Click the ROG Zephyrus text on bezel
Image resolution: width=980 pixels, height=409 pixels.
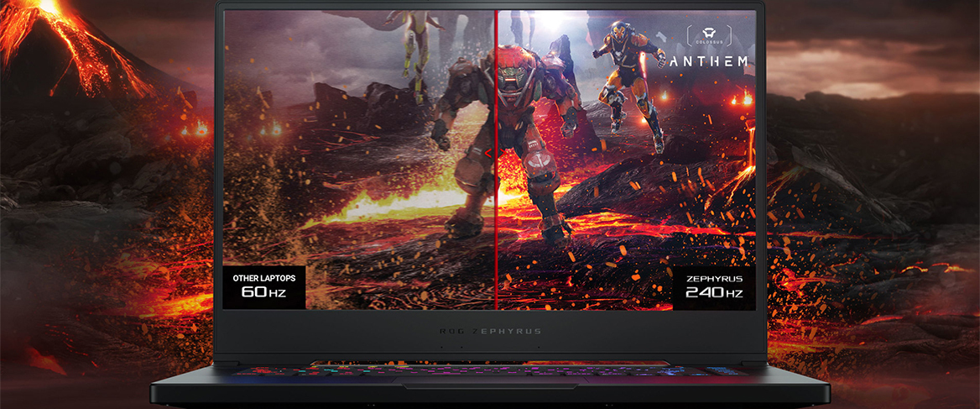[490, 331]
